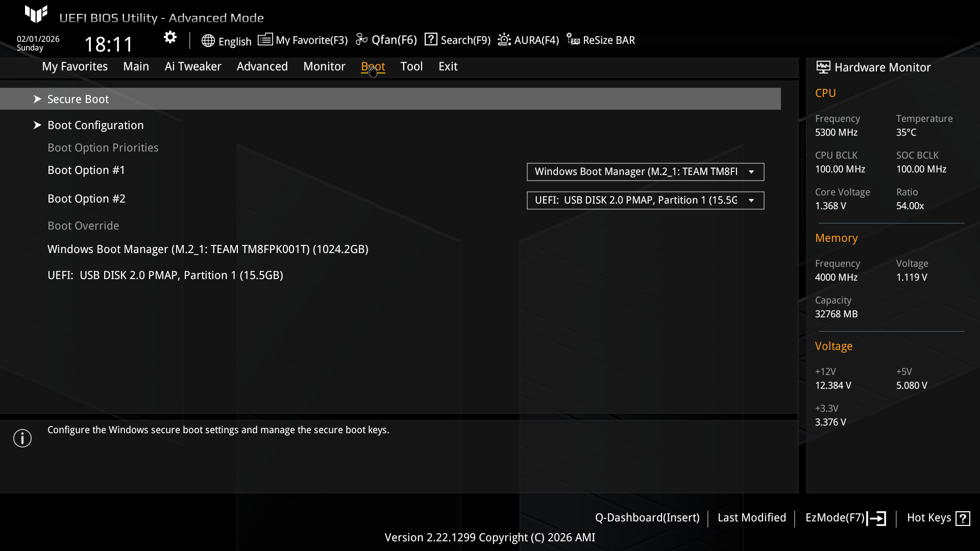Boot override to USB DISK 2.0 PMAP
This screenshot has width=980, height=551.
(165, 275)
